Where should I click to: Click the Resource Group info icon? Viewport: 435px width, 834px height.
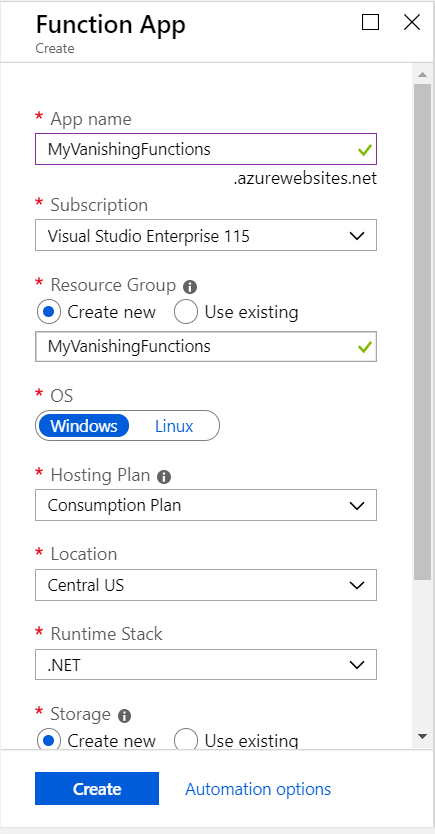190,287
